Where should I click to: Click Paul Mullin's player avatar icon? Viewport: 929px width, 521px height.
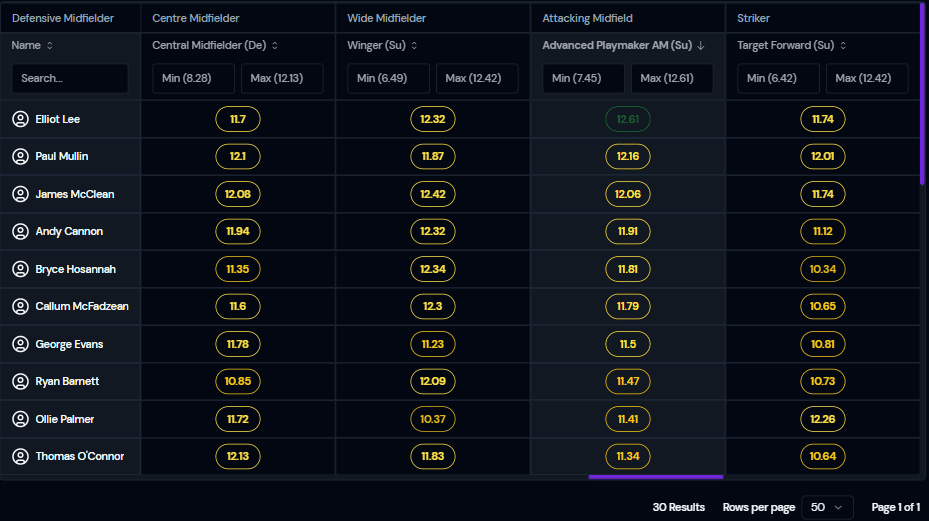tap(20, 156)
